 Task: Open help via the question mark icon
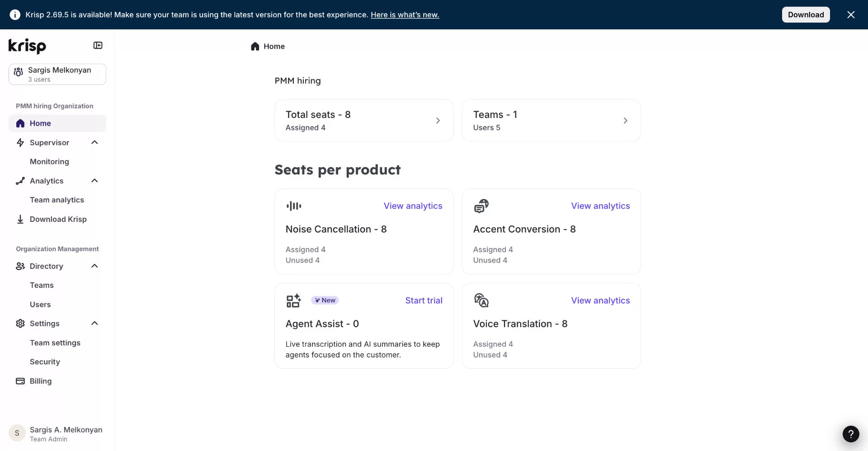click(851, 434)
